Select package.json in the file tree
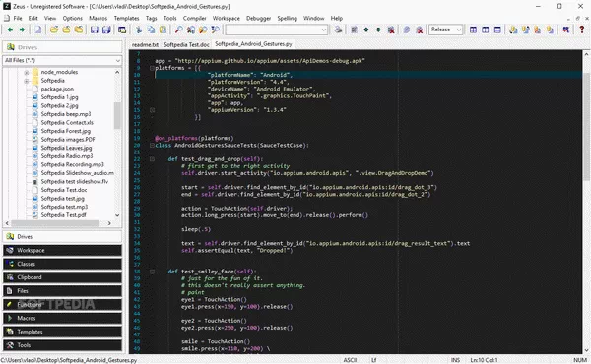The image size is (591, 364). point(57,89)
